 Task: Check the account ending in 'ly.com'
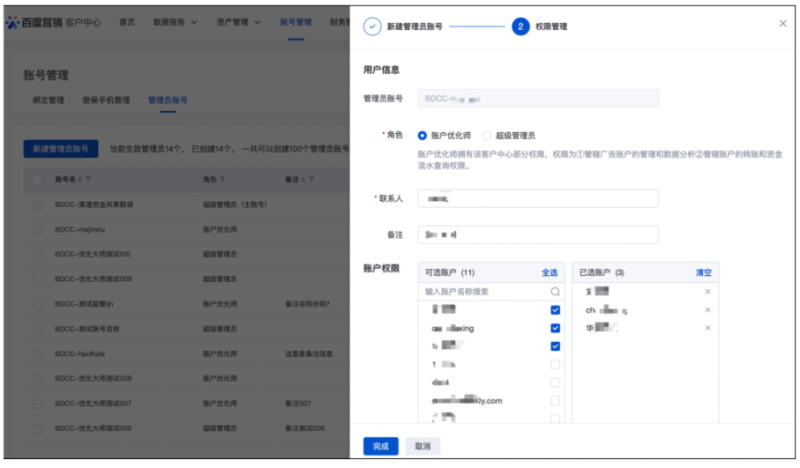pos(555,401)
